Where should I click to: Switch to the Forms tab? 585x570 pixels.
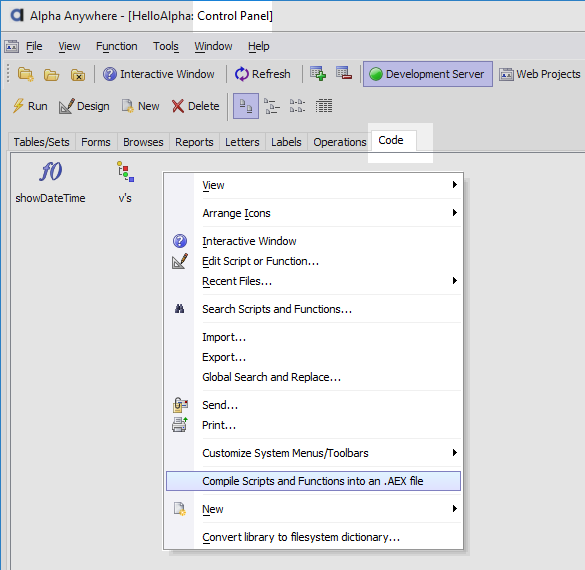click(x=96, y=142)
